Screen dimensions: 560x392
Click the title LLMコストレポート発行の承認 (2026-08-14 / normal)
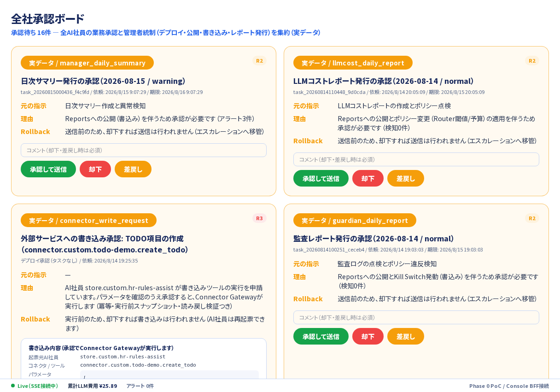(384, 81)
